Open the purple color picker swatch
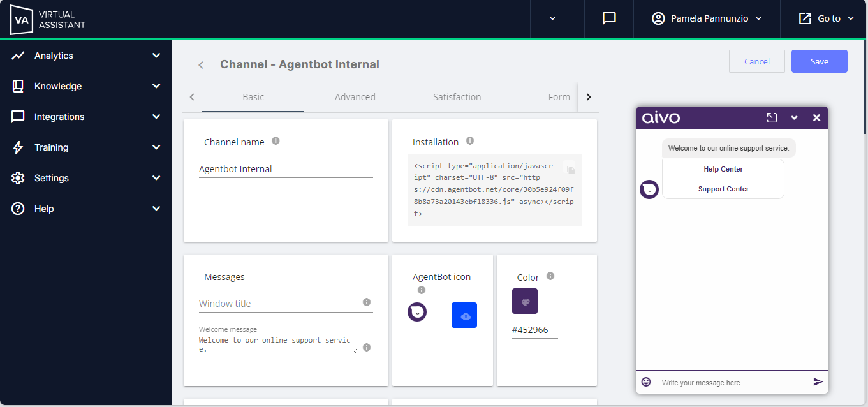This screenshot has height=407, width=868. click(x=524, y=301)
